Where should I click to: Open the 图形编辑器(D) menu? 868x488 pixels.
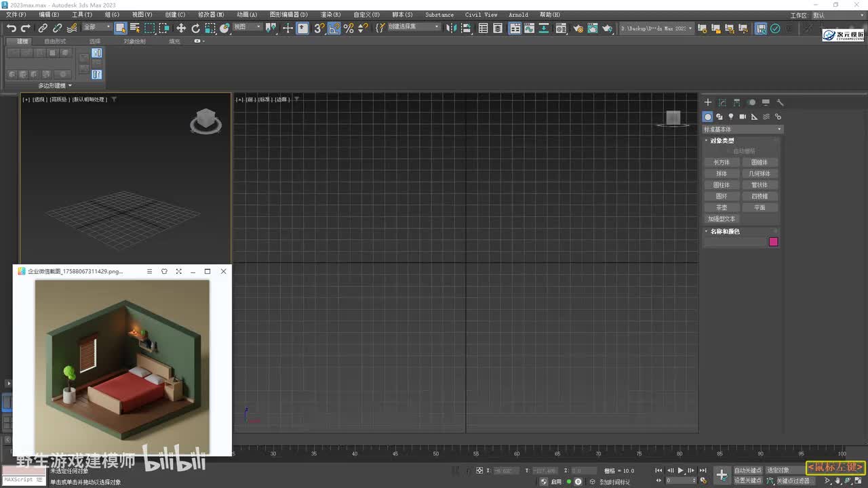click(288, 14)
